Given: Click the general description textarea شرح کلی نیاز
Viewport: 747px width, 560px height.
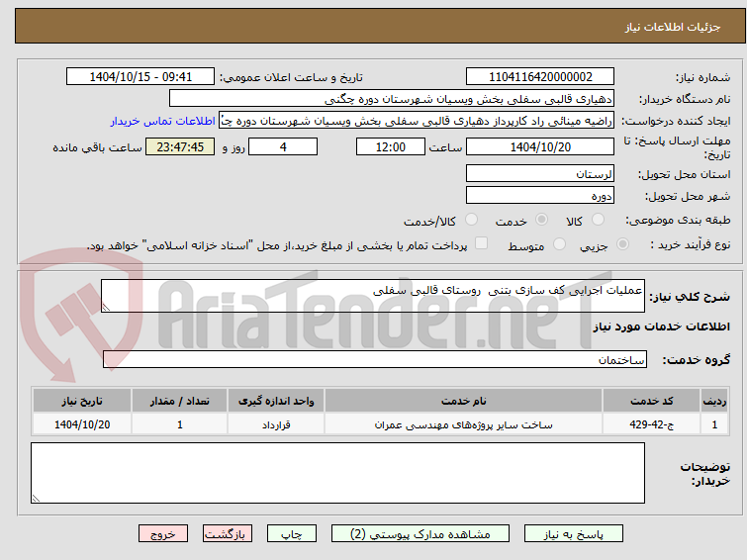Looking at the screenshot, I should (x=373, y=296).
